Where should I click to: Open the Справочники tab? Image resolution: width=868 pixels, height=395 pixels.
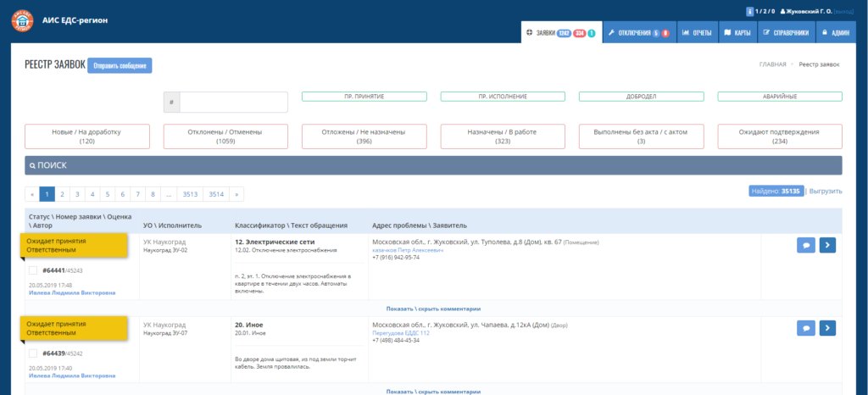pyautogui.click(x=786, y=33)
